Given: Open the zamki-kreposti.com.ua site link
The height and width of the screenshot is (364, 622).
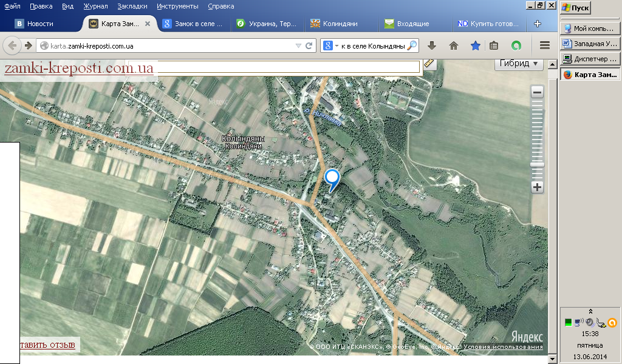Looking at the screenshot, I should click(x=79, y=68).
